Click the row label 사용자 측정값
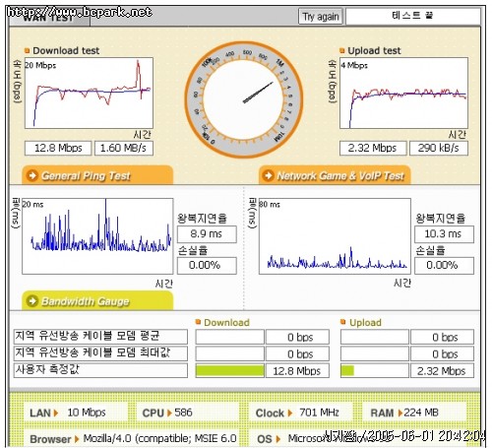This screenshot has height=448, width=492. (100, 370)
